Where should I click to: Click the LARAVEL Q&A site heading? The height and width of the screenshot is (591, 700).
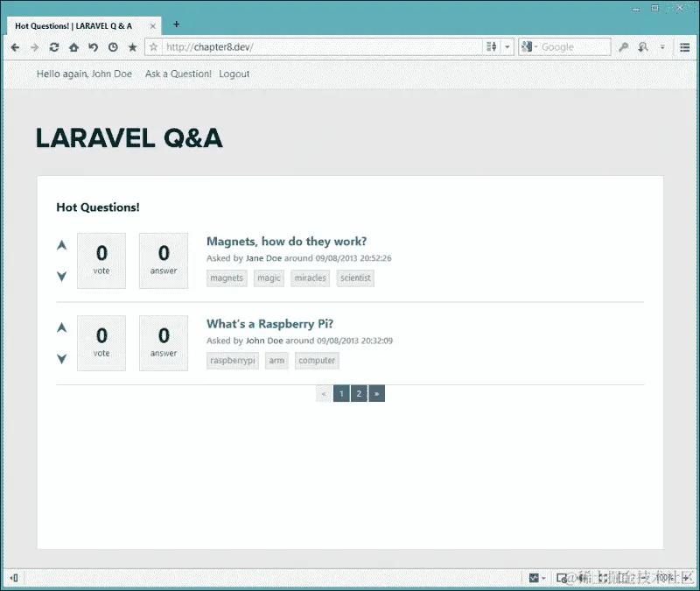pyautogui.click(x=129, y=138)
